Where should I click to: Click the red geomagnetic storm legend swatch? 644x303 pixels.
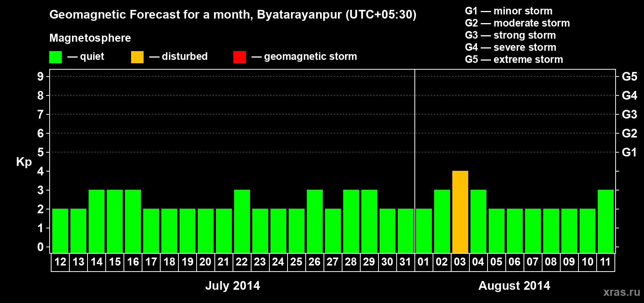(x=239, y=57)
